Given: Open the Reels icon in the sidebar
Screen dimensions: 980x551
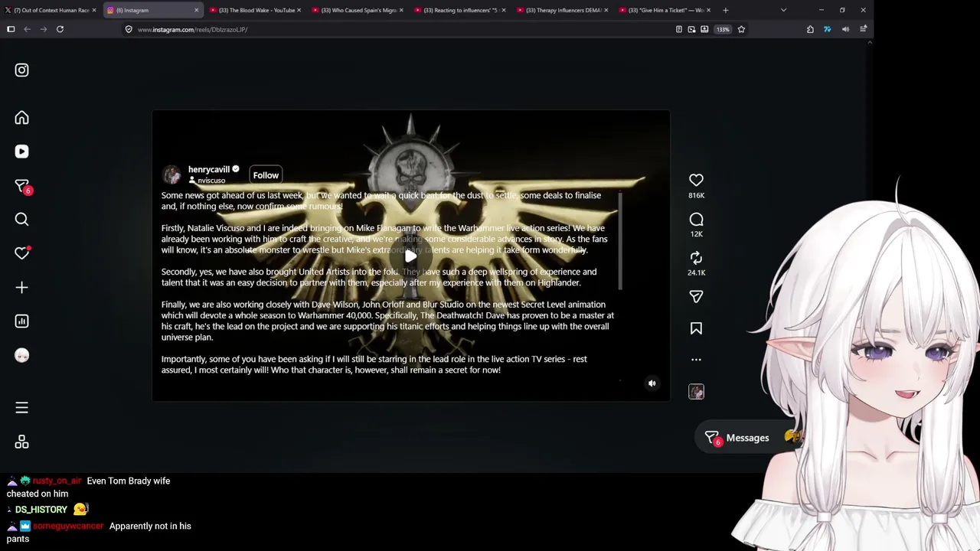Looking at the screenshot, I should tap(21, 152).
